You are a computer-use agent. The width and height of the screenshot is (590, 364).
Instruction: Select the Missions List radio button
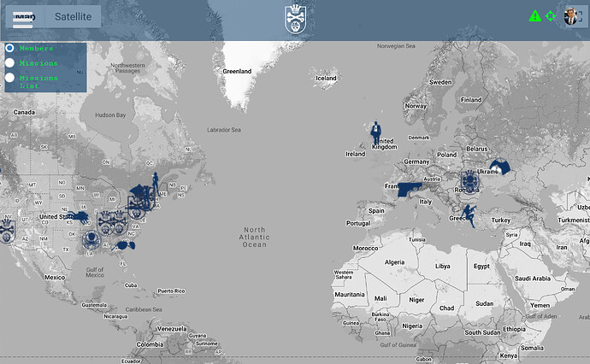coord(9,78)
